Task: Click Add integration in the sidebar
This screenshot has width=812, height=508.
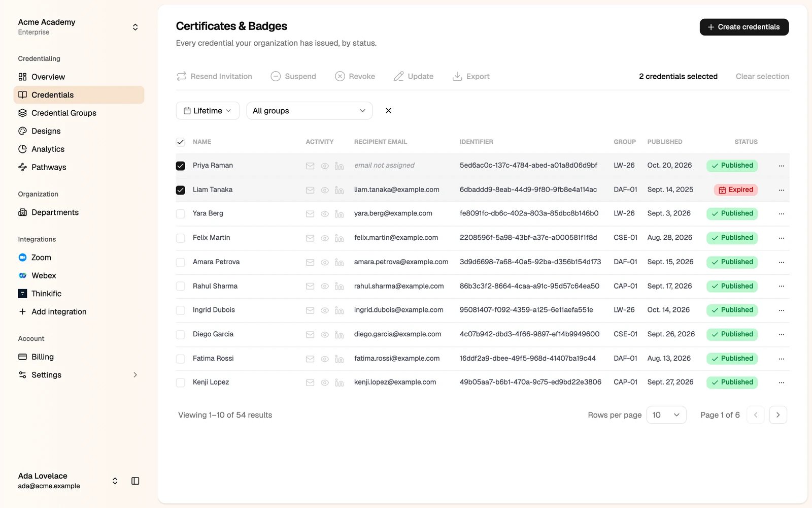Action: tap(79, 312)
